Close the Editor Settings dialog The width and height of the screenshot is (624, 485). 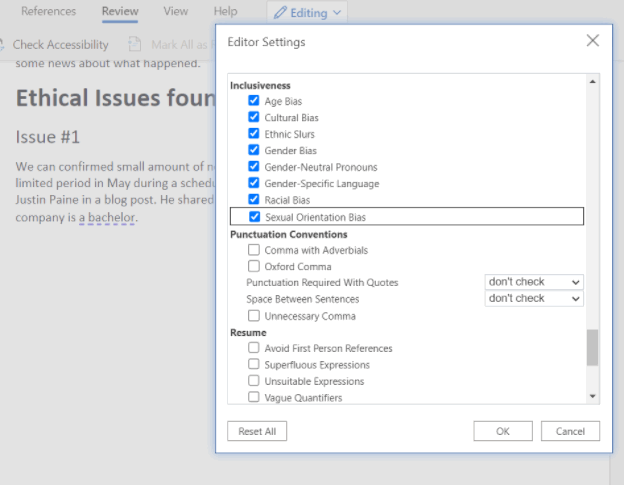coord(593,41)
